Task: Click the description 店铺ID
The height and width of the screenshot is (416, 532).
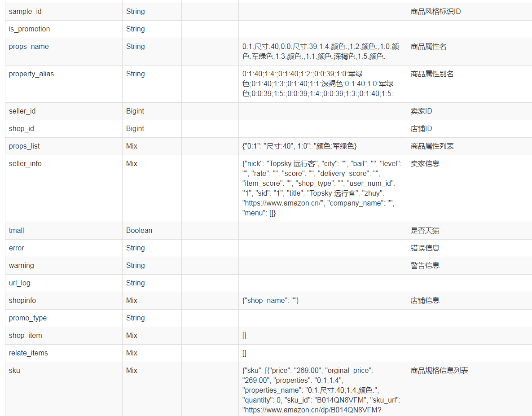Action: coord(421,129)
